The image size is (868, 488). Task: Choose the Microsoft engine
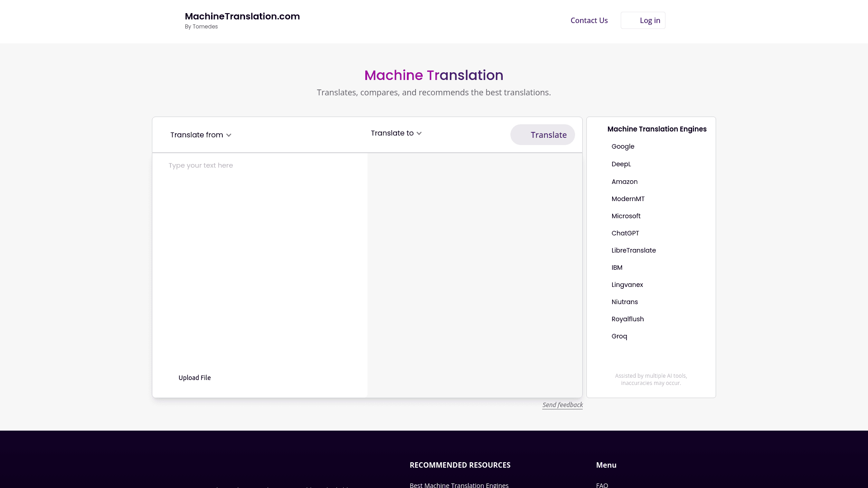pos(626,216)
